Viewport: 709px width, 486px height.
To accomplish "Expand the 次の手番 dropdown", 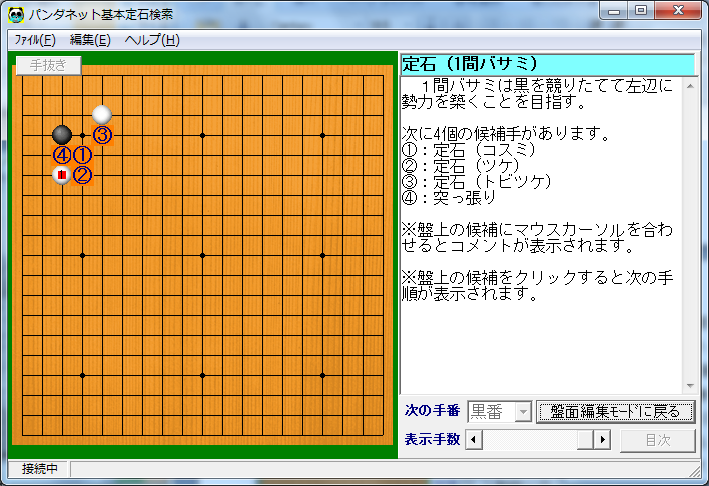I will pyautogui.click(x=522, y=411).
